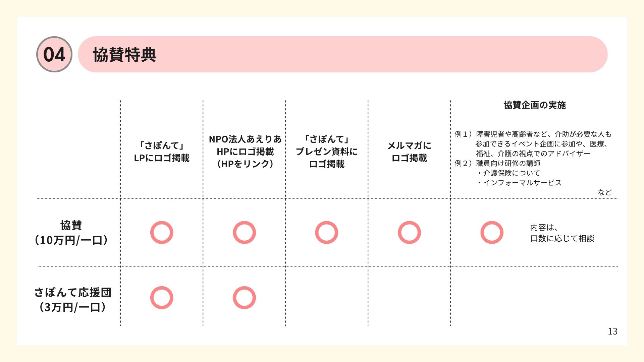Click 協賛 row circle under 協賛企画の実施
Screen dimensions: 644x362
492,233
